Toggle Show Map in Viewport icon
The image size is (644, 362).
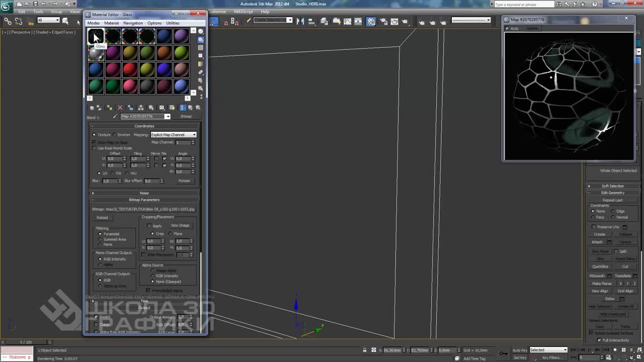172,108
